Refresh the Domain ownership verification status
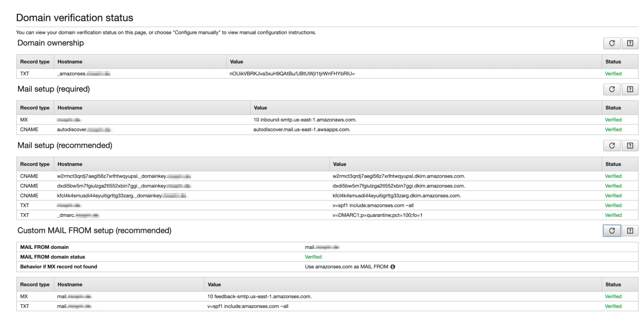Screen dimensions: 644x315 pos(612,43)
